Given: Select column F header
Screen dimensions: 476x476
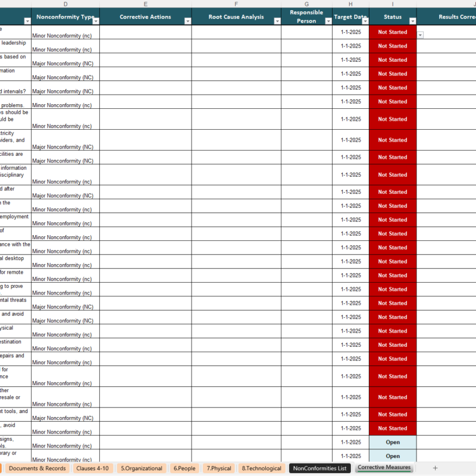Looking at the screenshot, I should coord(236,4).
